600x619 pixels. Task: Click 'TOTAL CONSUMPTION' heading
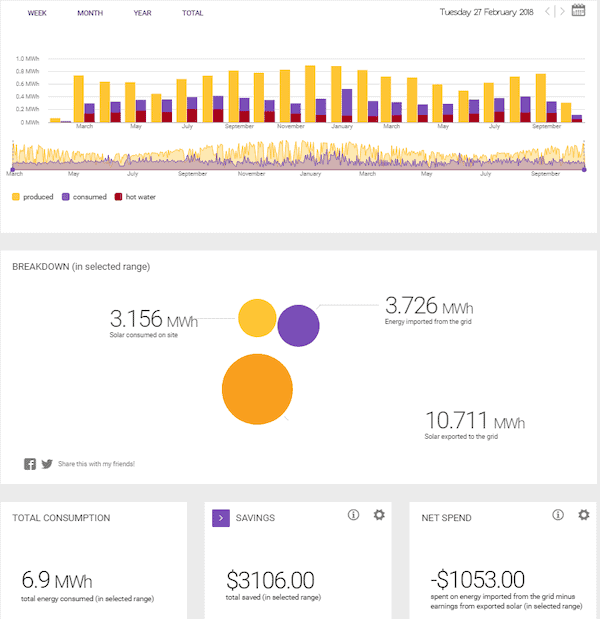click(x=61, y=518)
